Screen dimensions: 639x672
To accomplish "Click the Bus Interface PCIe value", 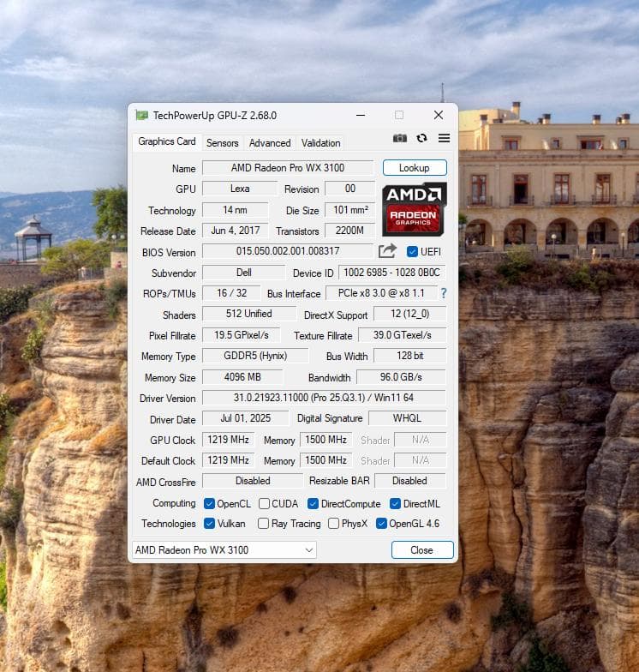I will (381, 293).
